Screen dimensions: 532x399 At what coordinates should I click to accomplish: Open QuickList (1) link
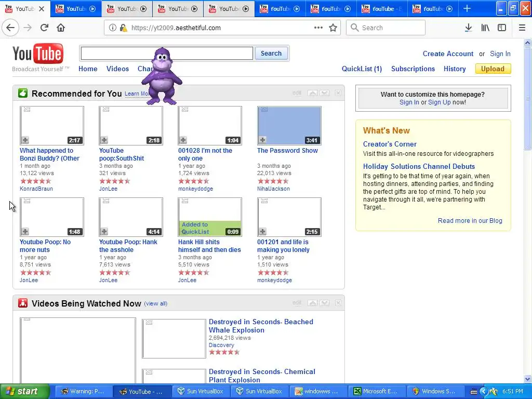point(362,69)
